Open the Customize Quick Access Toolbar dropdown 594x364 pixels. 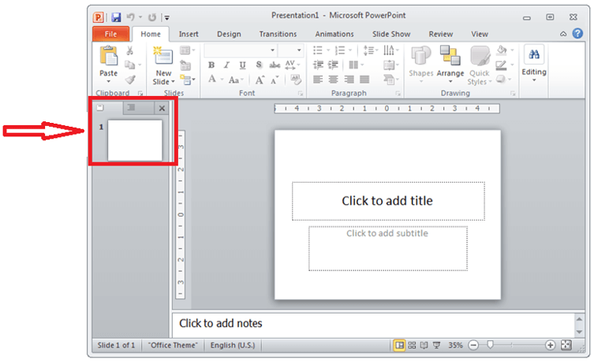167,17
